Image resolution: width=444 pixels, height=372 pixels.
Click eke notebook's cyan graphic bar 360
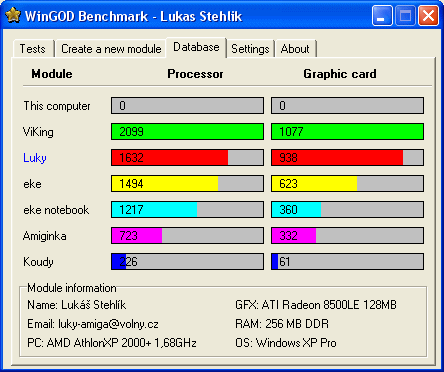tap(347, 210)
